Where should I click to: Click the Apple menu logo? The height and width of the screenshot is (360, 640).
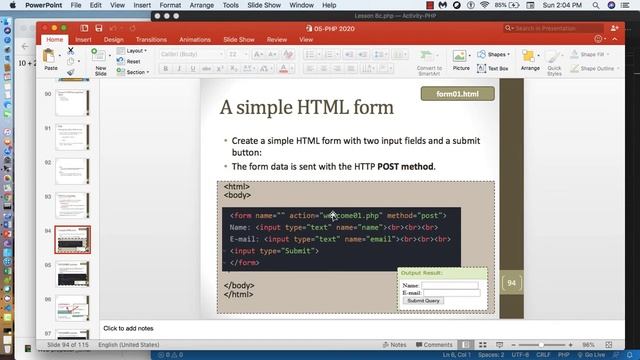pyautogui.click(x=13, y=5)
